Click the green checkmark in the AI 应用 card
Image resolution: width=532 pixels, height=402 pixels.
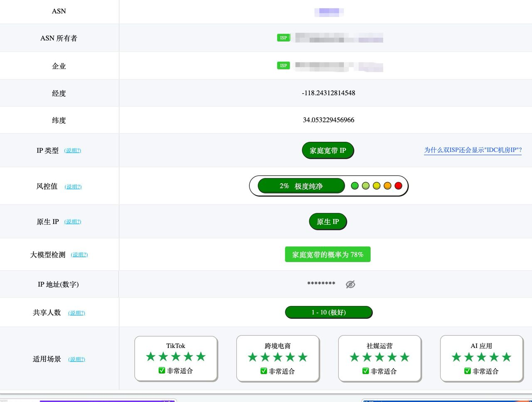point(468,370)
